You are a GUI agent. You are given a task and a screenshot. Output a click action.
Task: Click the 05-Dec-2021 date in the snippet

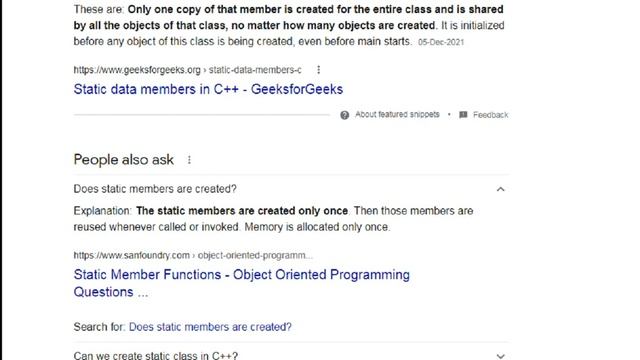tap(441, 42)
